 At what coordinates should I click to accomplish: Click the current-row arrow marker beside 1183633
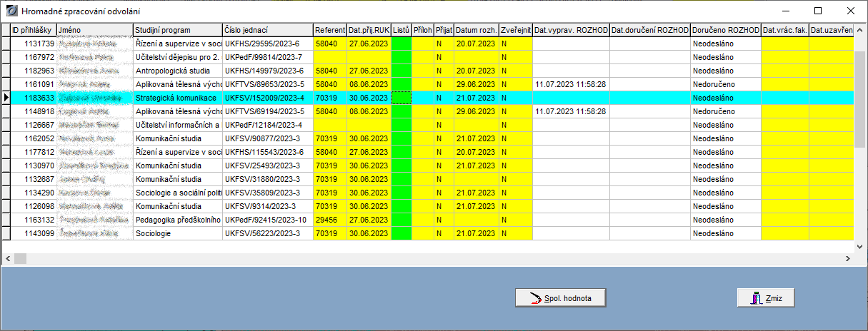(x=6, y=98)
